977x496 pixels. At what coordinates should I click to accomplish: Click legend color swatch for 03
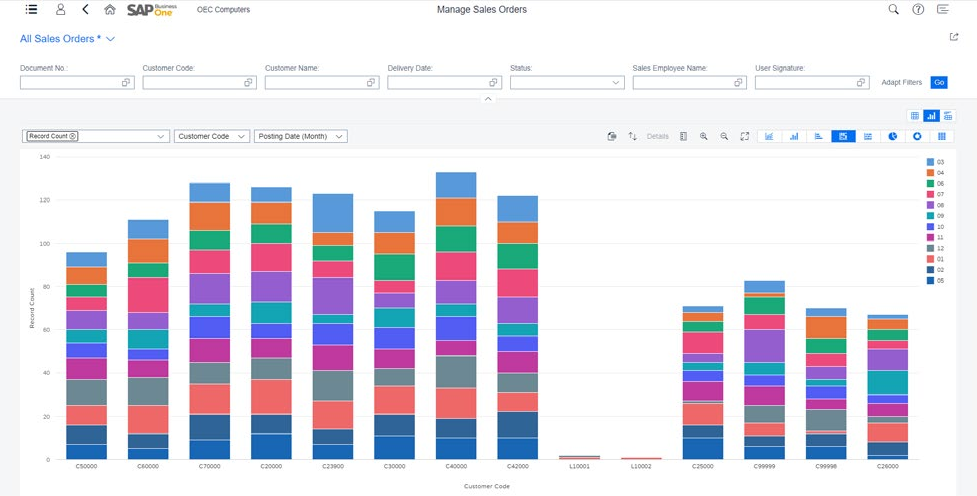click(930, 161)
